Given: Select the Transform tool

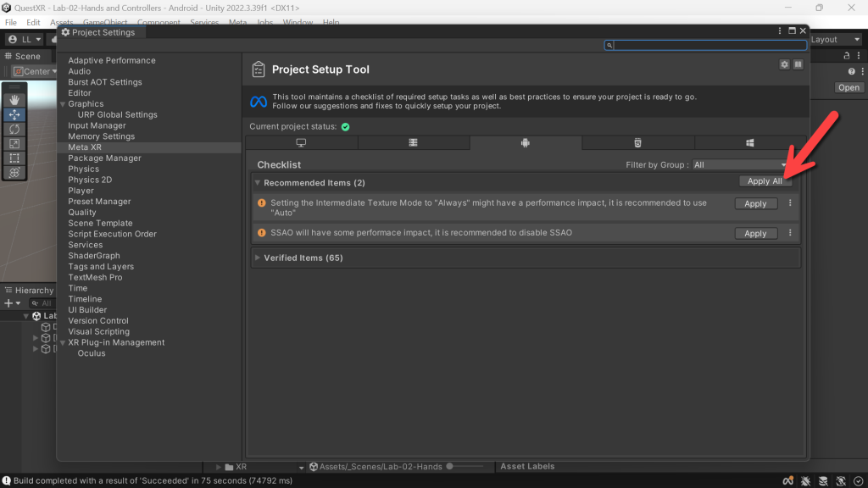Looking at the screenshot, I should (x=14, y=173).
